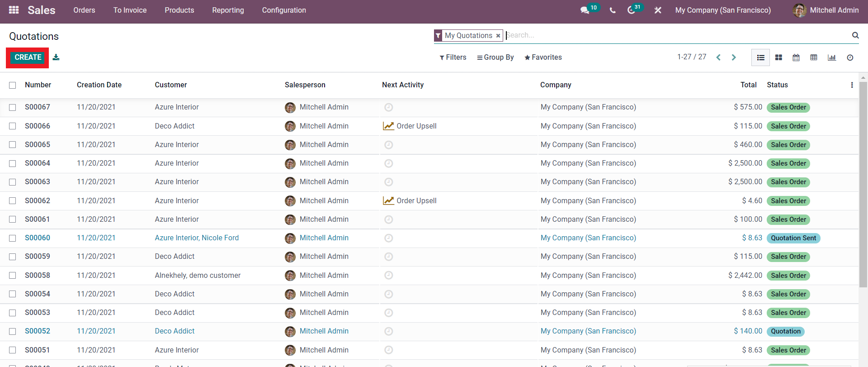
Task: Click the search magnifier icon
Action: pos(855,35)
